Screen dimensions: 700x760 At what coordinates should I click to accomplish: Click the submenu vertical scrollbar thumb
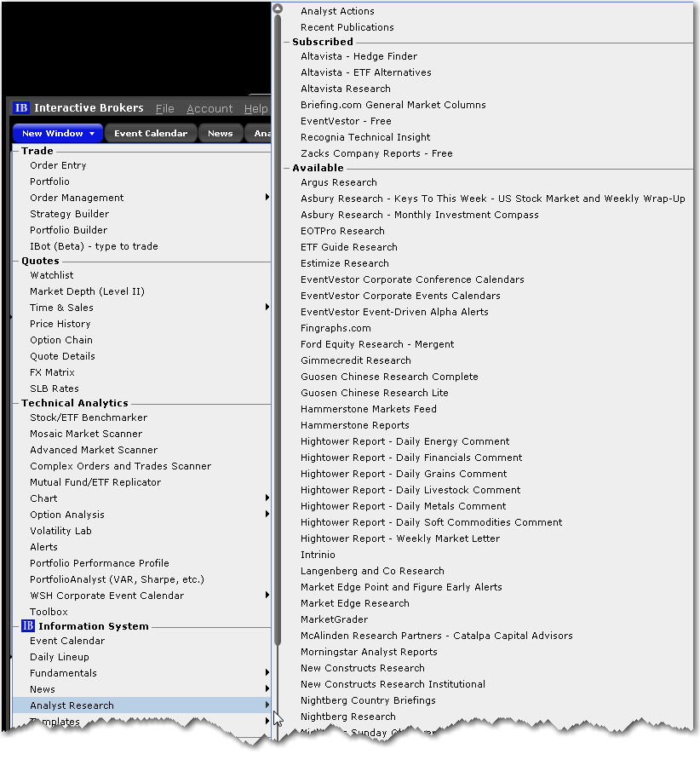278,330
